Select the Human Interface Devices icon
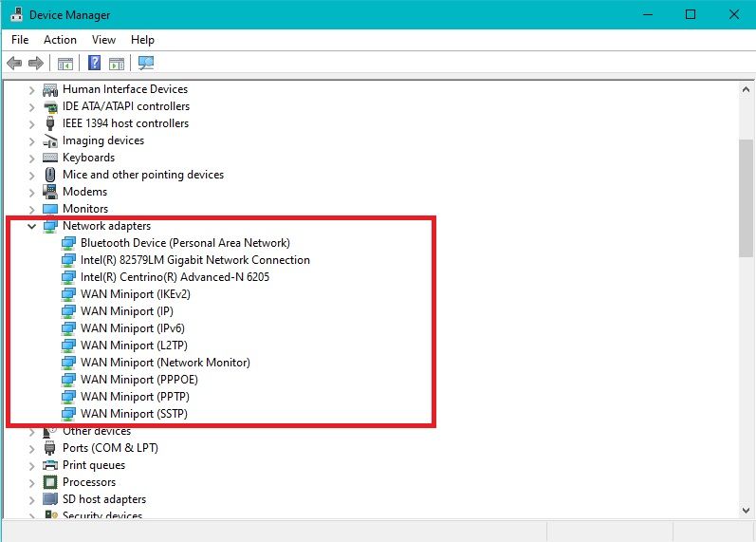Screen dimensions: 756x542 50,89
